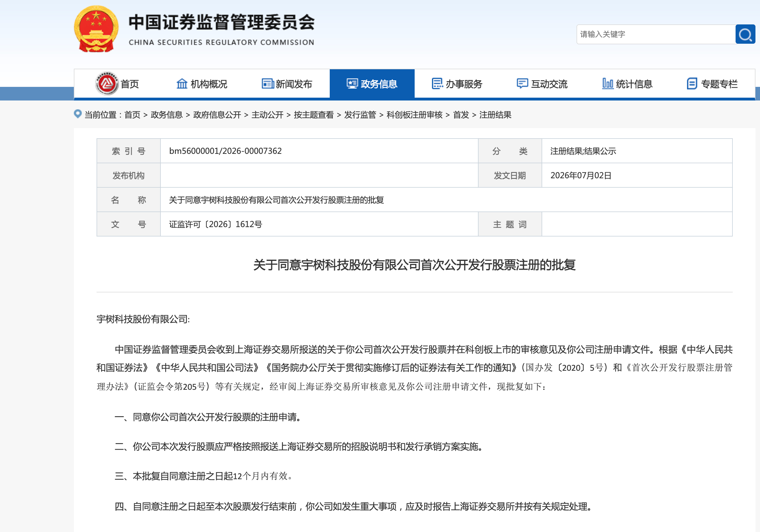
Task: Click the document icon beside 专题专栏
Action: (692, 84)
